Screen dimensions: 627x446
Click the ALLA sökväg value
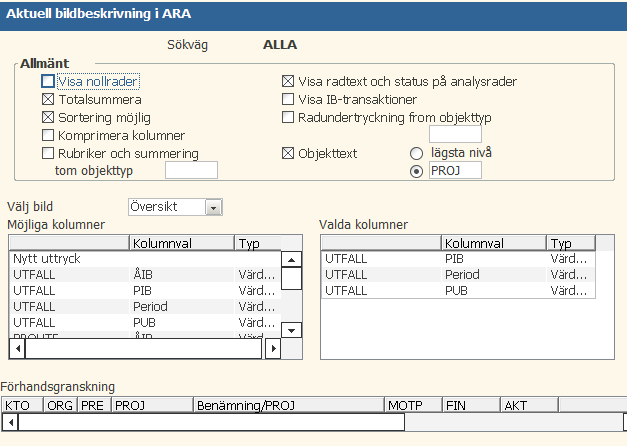[x=280, y=45]
